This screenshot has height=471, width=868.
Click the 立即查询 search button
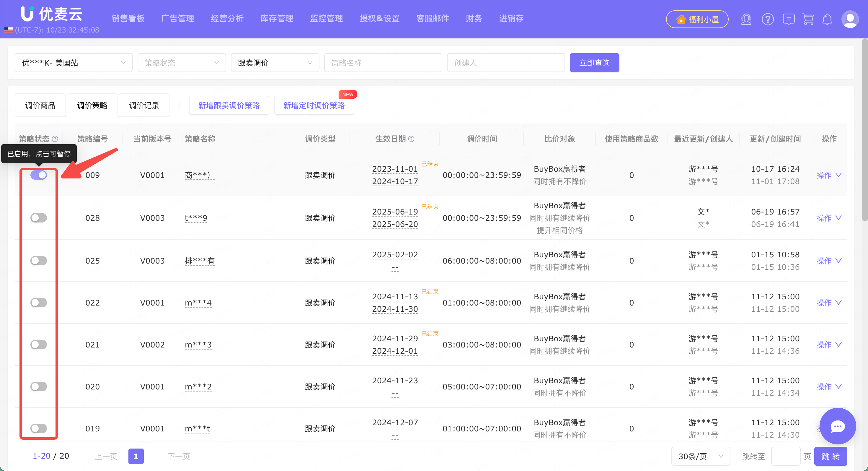point(594,63)
